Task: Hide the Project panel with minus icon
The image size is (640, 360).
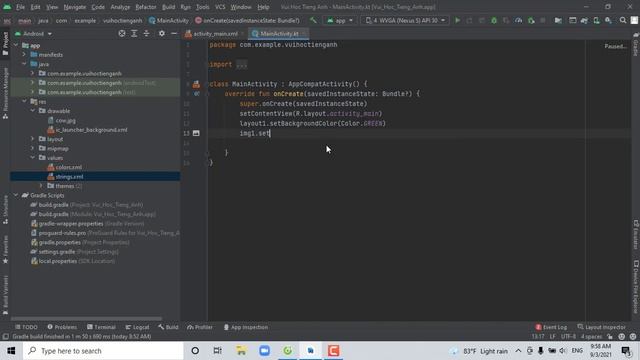Action: pos(174,33)
